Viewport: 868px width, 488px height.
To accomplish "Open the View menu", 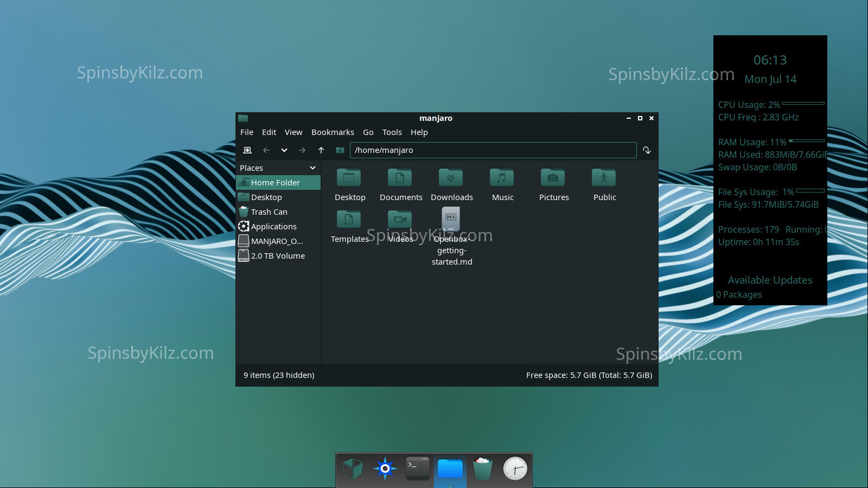I will pos(293,132).
